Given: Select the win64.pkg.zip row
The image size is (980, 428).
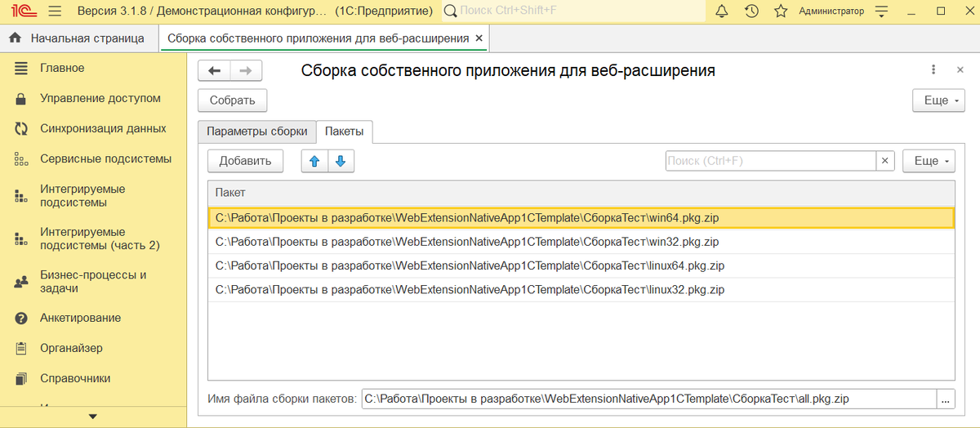Looking at the screenshot, I should (x=581, y=218).
